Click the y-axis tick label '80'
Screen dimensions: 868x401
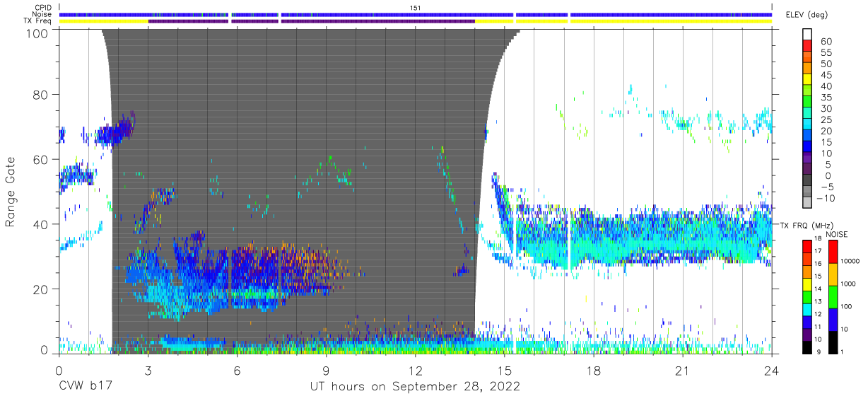click(x=42, y=94)
